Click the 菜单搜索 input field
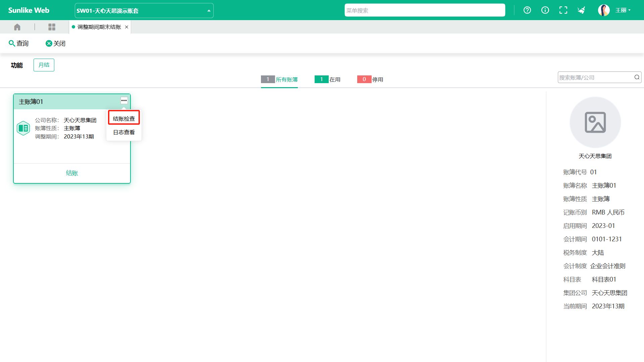644x362 pixels. pyautogui.click(x=425, y=10)
